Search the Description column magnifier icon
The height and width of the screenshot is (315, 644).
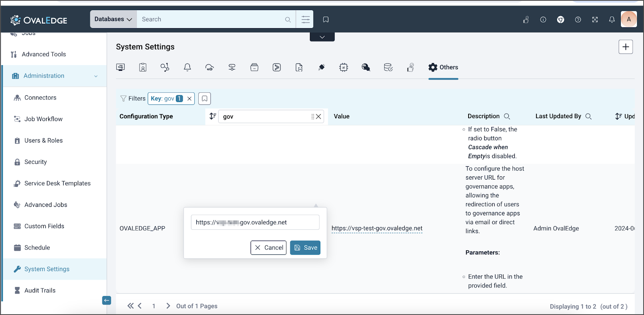[507, 117]
